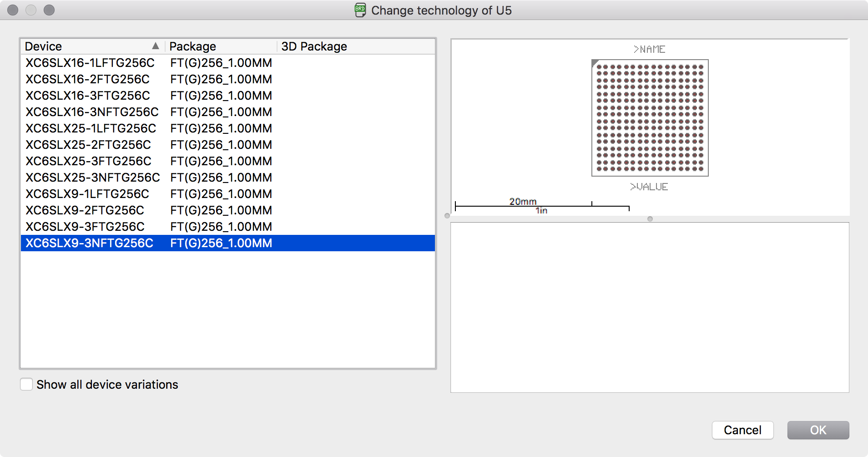The image size is (868, 457).
Task: Select device XC6SLX9-1LFTG256C
Action: click(x=86, y=193)
